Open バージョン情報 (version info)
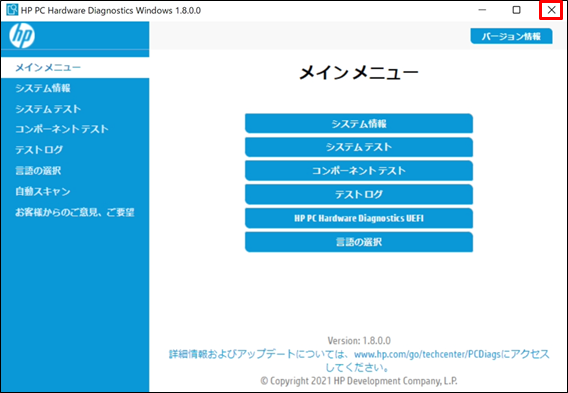Screen dimensions: 568x393 tap(511, 36)
